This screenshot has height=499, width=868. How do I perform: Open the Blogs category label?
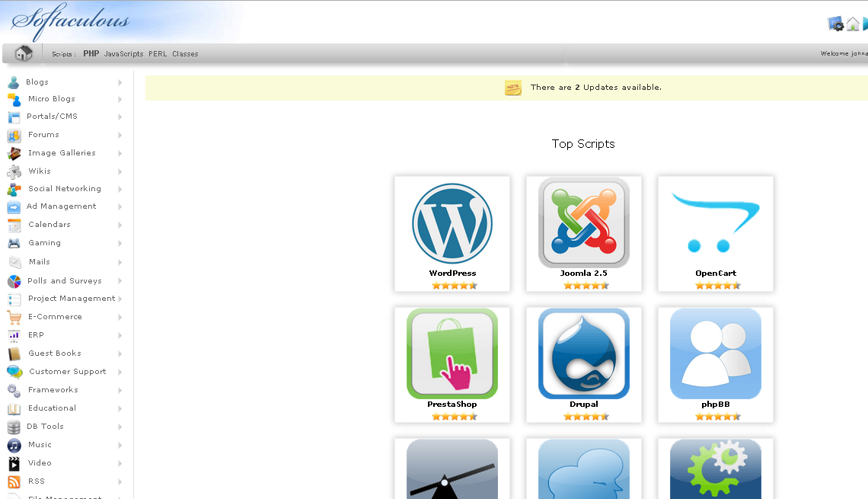[x=37, y=82]
